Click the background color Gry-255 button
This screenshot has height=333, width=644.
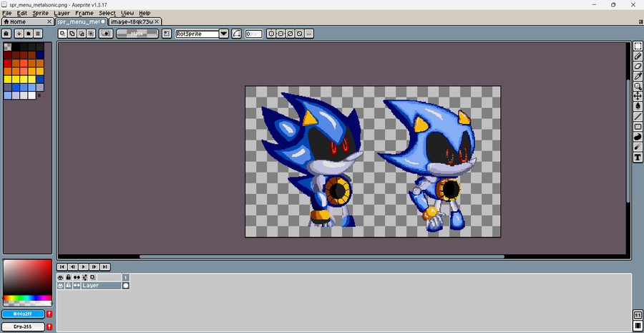coord(24,327)
